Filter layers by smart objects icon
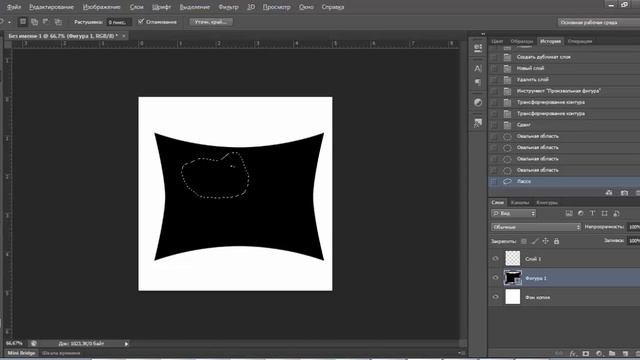This screenshot has height=360, width=640. (x=616, y=213)
